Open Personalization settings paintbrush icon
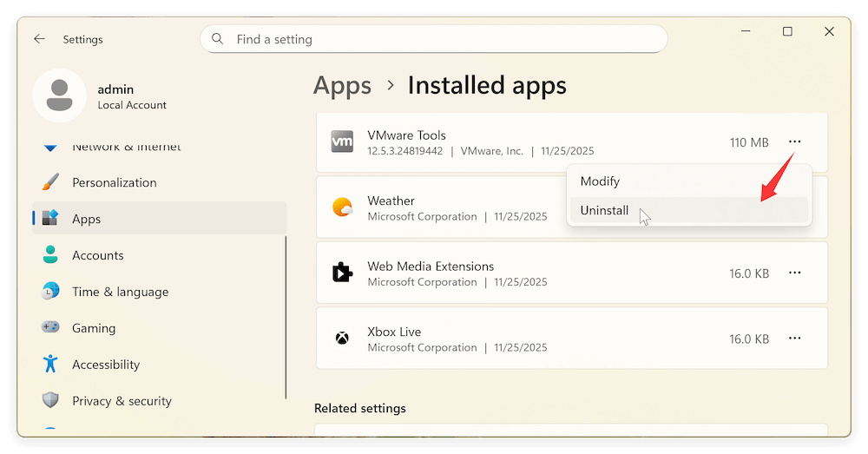 pos(50,182)
